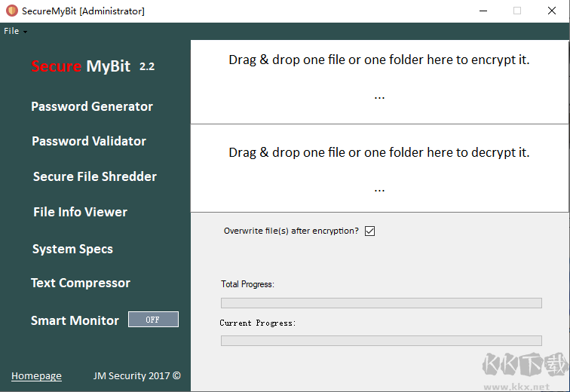Show System Specs
Viewport: 570px width, 392px height.
point(72,250)
